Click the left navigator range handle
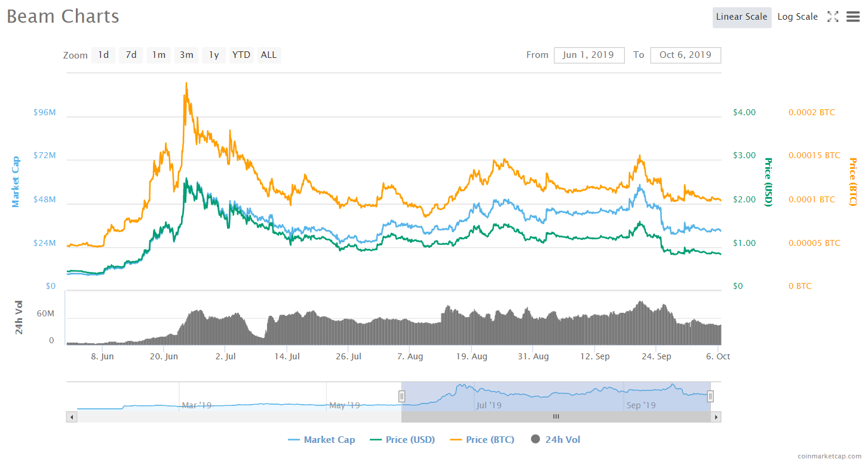 (x=402, y=396)
